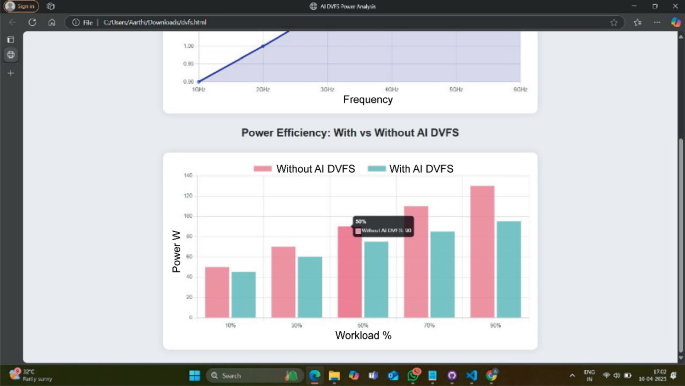Image resolution: width=685 pixels, height=386 pixels.
Task: Open the Windows Start menu
Action: click(194, 376)
